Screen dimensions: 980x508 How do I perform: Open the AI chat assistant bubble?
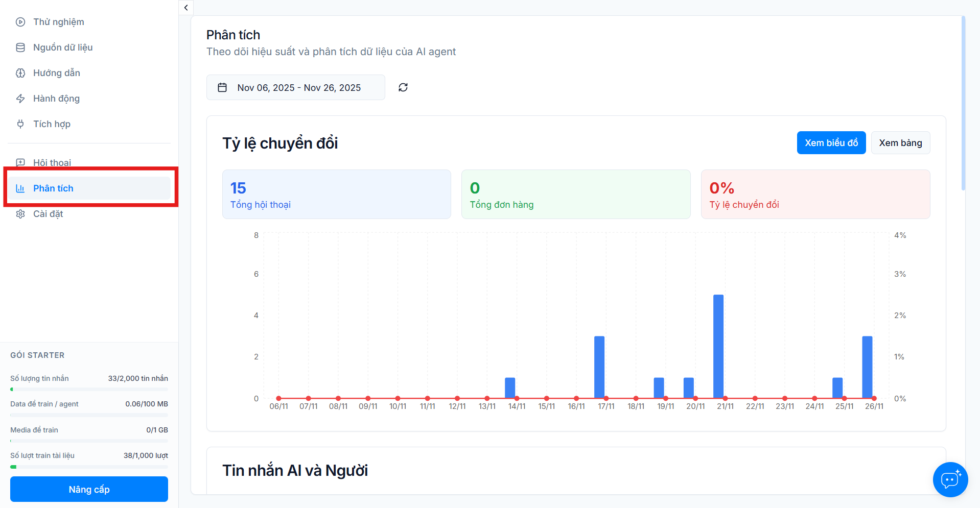coord(950,479)
